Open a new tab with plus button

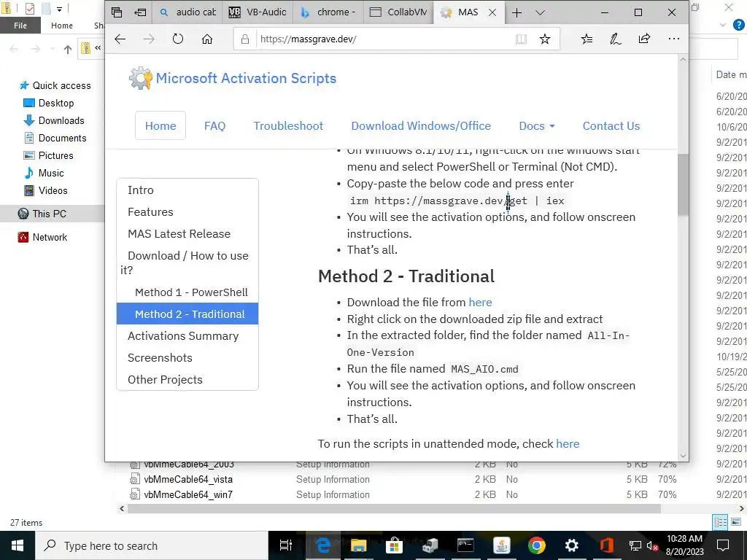517,12
